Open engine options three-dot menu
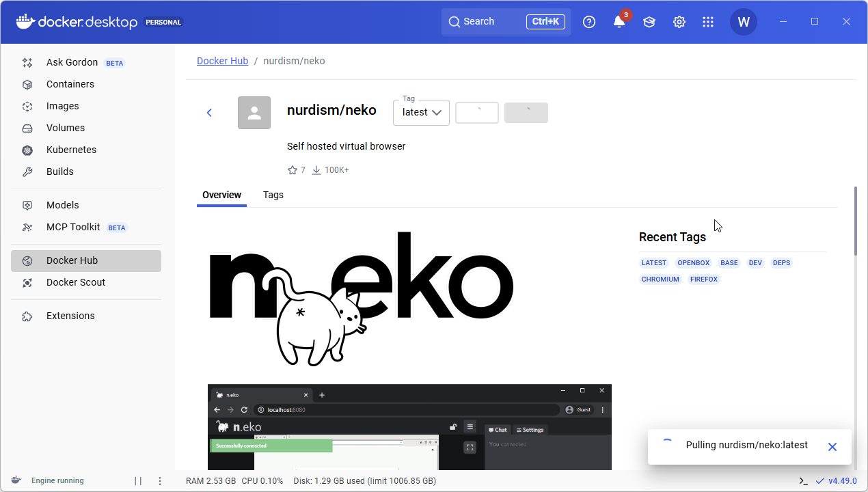The height and width of the screenshot is (492, 868). click(160, 480)
